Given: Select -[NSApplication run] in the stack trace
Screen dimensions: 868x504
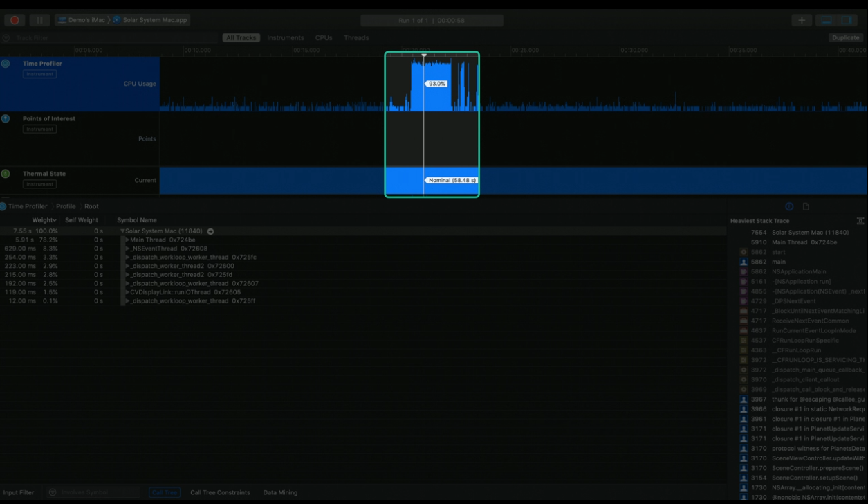Looking at the screenshot, I should click(x=802, y=282).
